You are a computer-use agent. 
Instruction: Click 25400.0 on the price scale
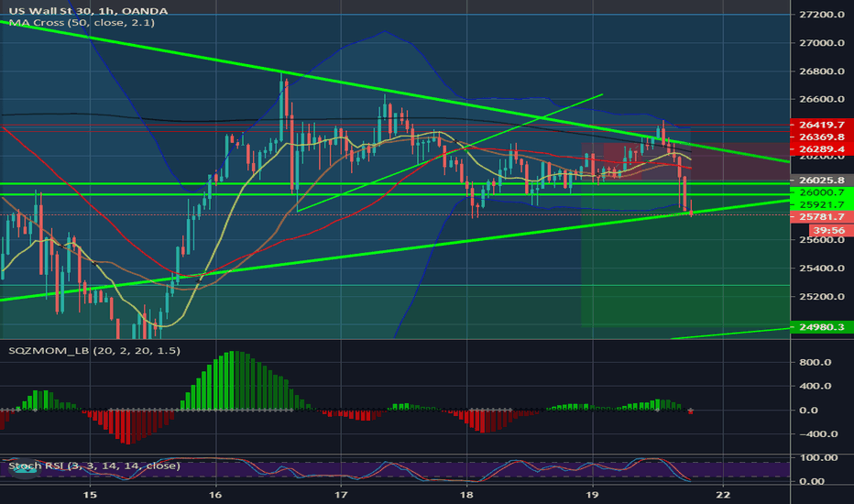[821, 268]
